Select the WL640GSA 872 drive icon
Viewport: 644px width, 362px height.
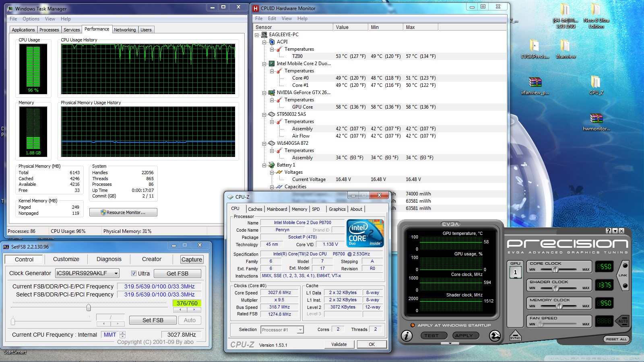click(x=272, y=143)
